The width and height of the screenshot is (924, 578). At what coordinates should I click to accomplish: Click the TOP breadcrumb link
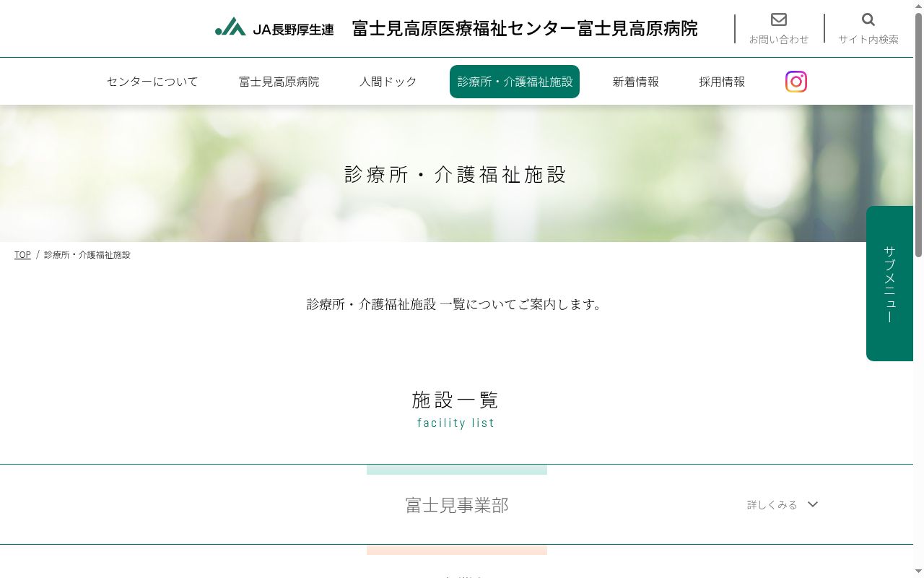point(22,255)
